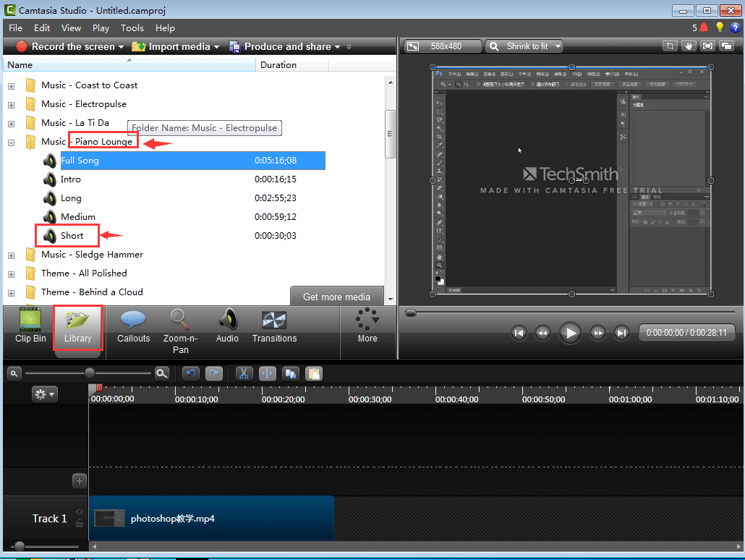Select the Pan hand icon in preview toolbar
745x560 pixels.
pos(688,46)
